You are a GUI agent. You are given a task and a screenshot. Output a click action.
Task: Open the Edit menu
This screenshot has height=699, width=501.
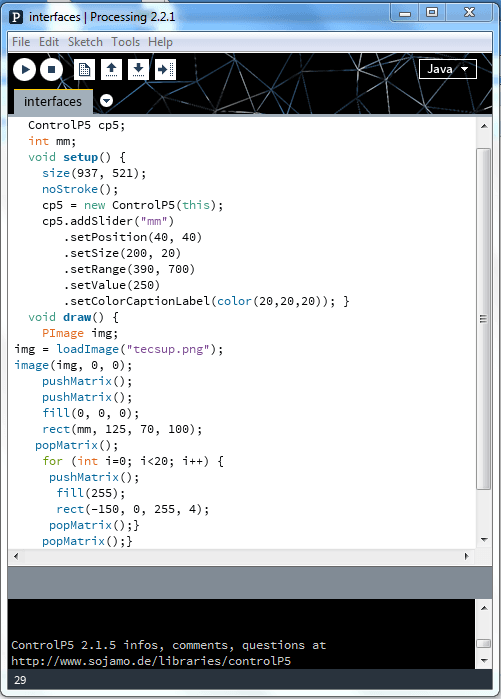pos(49,42)
